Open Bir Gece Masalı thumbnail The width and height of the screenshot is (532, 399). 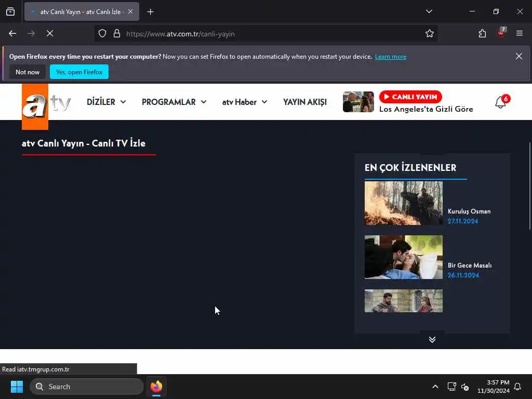pos(403,257)
